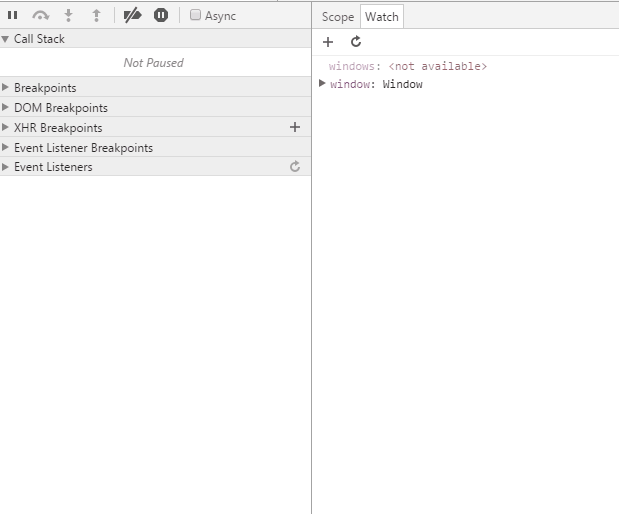619x514 pixels.
Task: Expand the Event Listeners section
Action: (x=5, y=167)
